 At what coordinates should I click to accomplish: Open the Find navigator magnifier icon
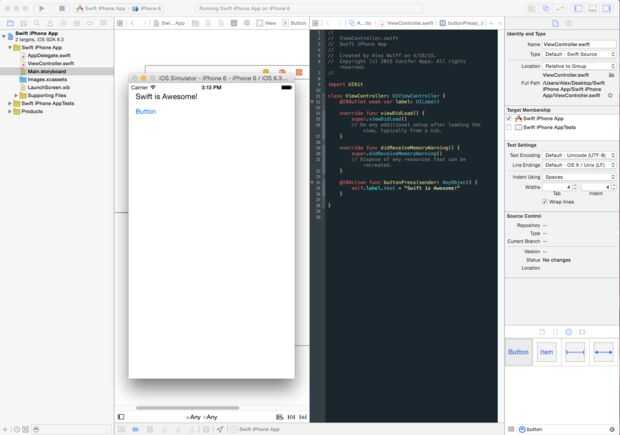coord(37,23)
